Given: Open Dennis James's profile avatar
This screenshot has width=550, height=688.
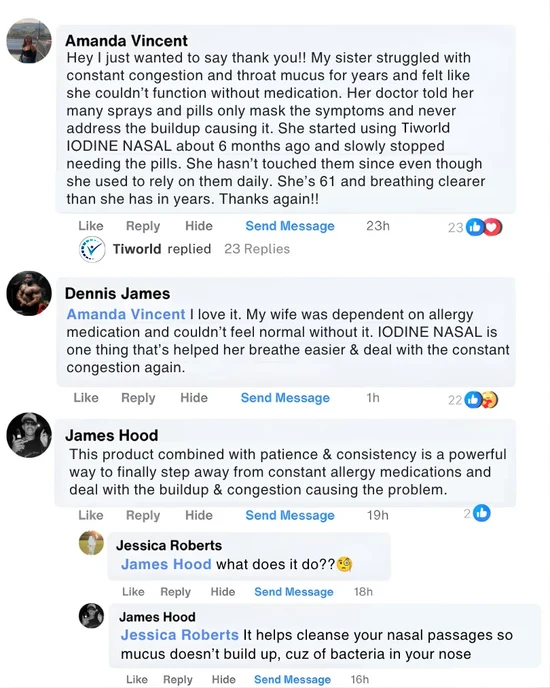Looking at the screenshot, I should [29, 293].
